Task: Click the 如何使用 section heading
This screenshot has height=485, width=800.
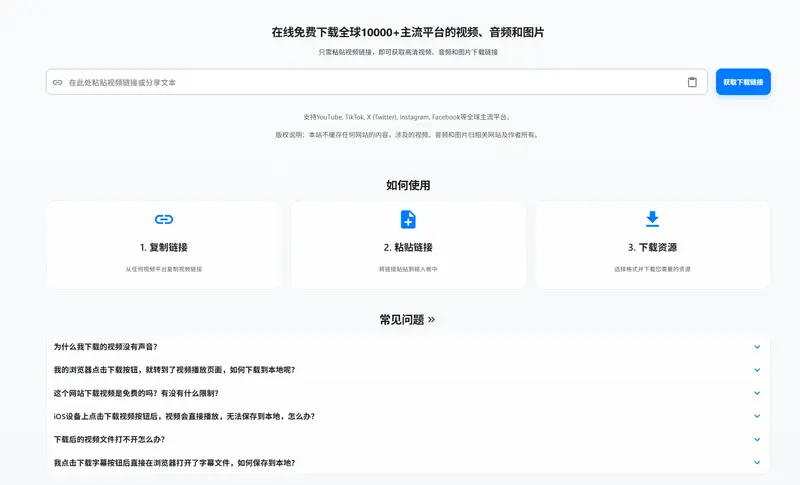Action: [x=408, y=185]
